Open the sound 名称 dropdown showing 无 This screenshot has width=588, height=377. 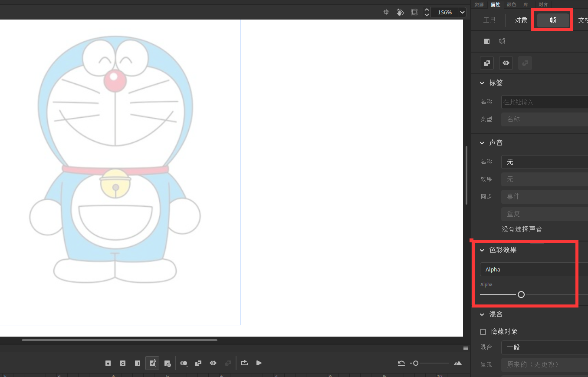[x=545, y=162]
